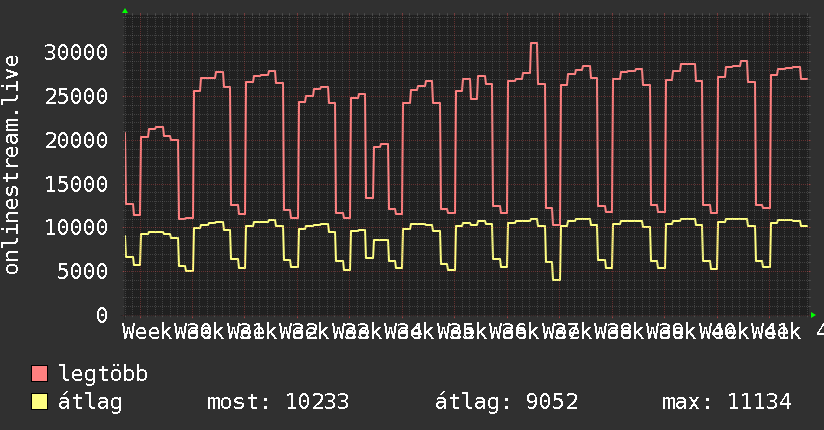Viewport: 824px width, 430px height.
Task: Click the 15000 y-axis label
Action: [x=76, y=184]
